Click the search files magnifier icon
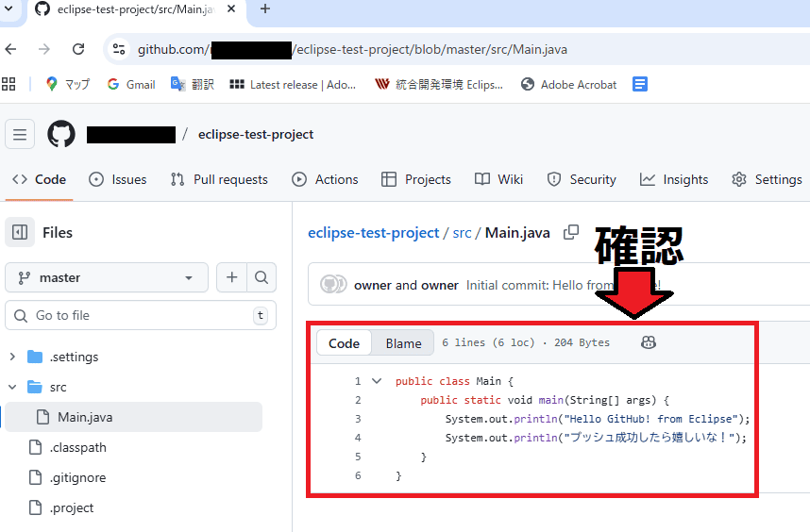 pyautogui.click(x=262, y=277)
